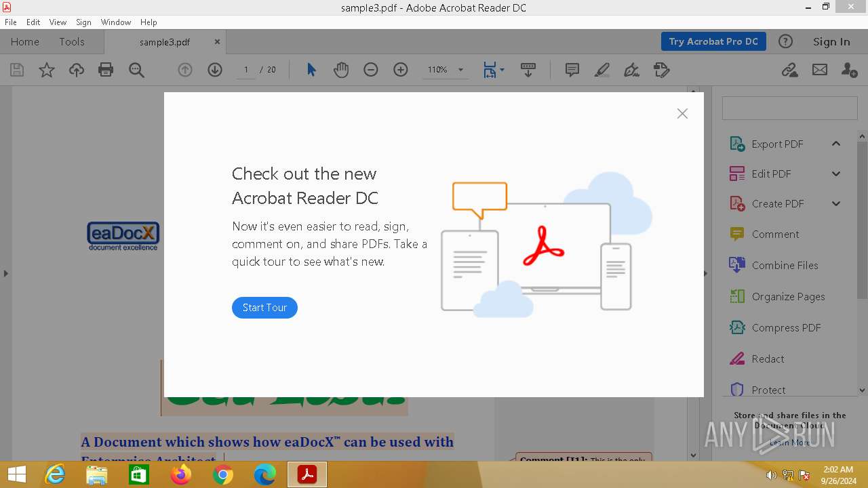Share a link to the file
The image size is (868, 488).
point(789,70)
